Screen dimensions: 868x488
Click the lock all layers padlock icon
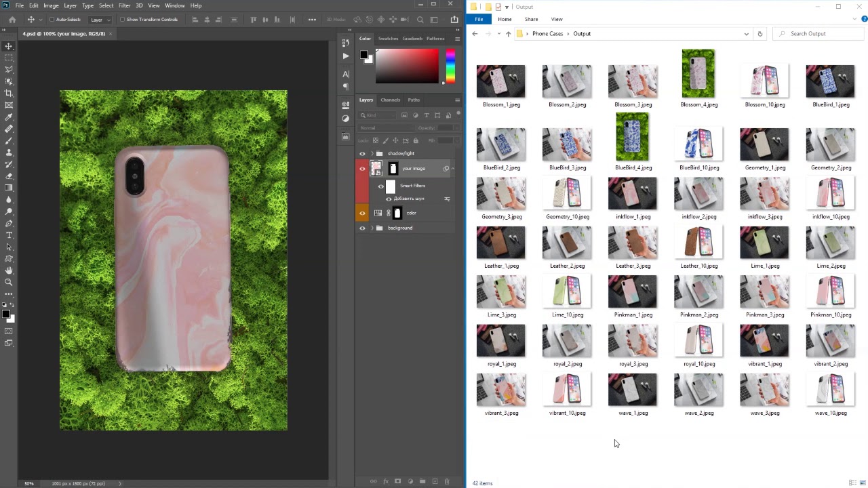point(416,141)
